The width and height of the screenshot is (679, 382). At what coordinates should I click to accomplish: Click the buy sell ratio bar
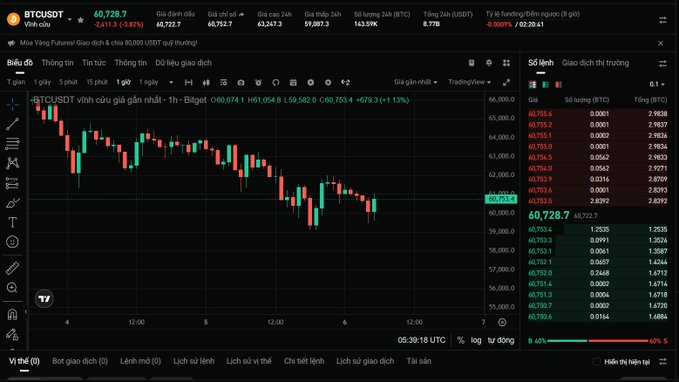pyautogui.click(x=598, y=341)
